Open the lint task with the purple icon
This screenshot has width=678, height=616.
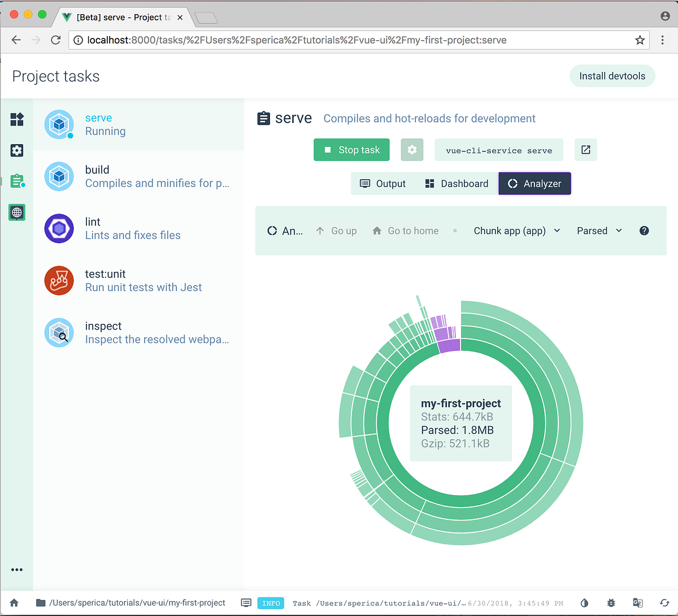59,228
